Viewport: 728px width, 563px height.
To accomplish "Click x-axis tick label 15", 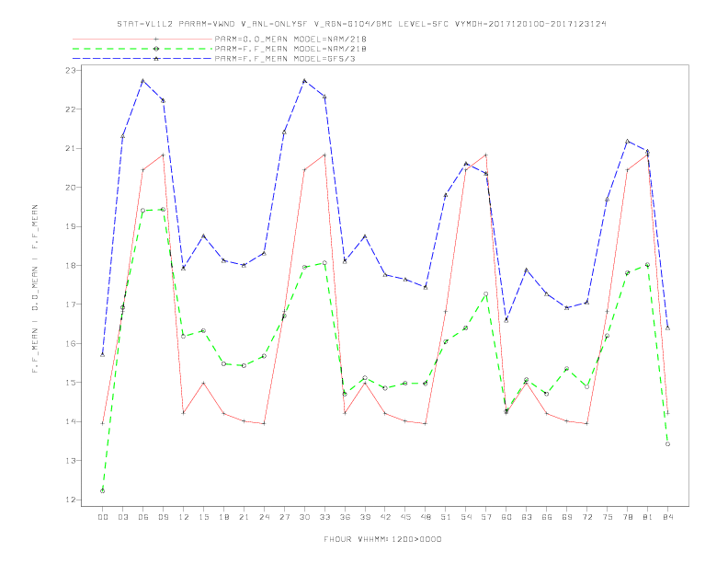I will tap(203, 517).
